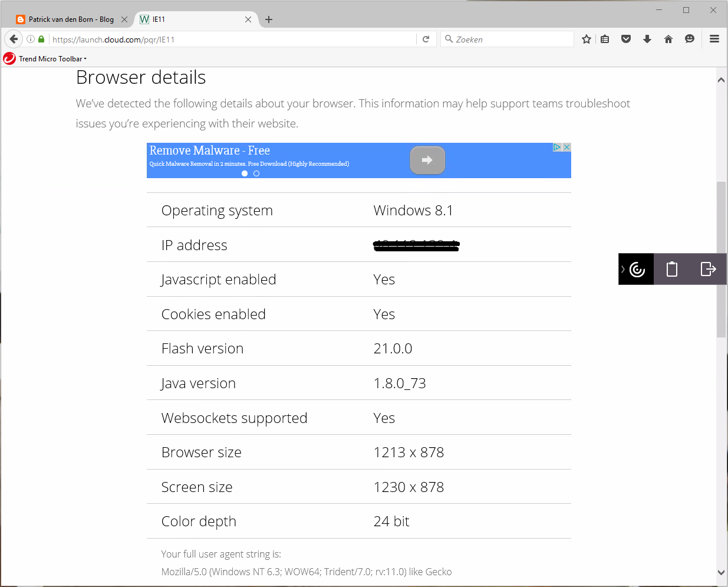728x587 pixels.
Task: Open the bookmarks list icon
Action: [605, 40]
